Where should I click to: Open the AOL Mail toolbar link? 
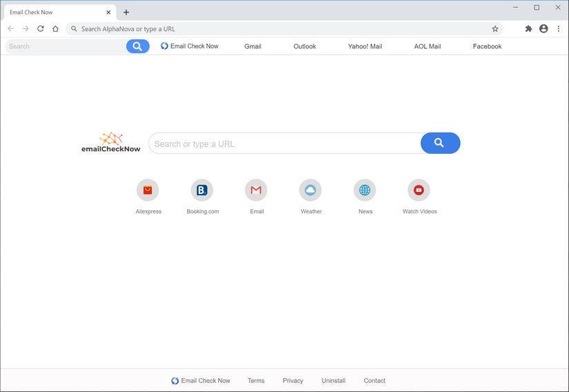pos(427,46)
